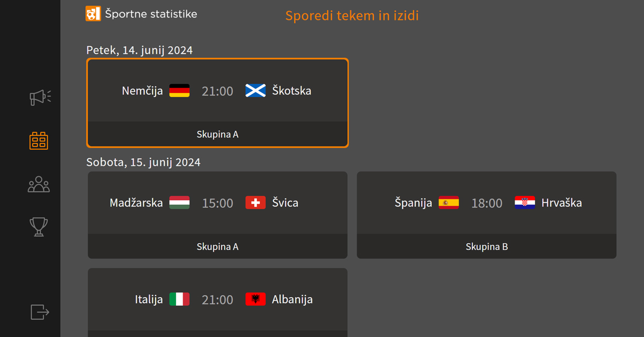Viewport: 644px width, 337px height.
Task: Click the Sporedi tekem in izidi heading
Action: pos(352,16)
